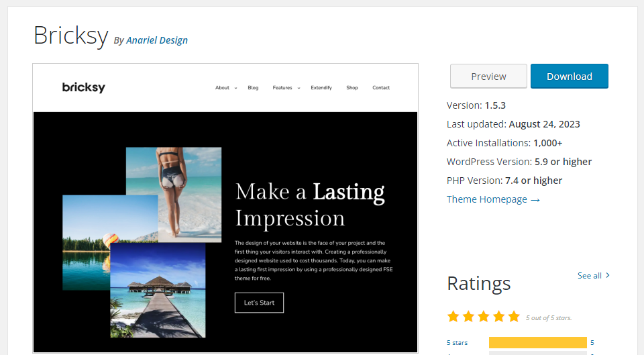The image size is (644, 355).
Task: Expand the About menu dropdown arrow
Action: coord(236,88)
